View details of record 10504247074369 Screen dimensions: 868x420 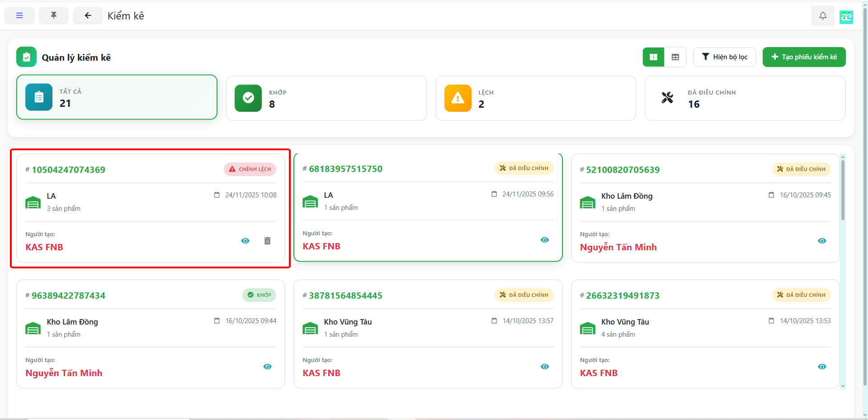245,241
